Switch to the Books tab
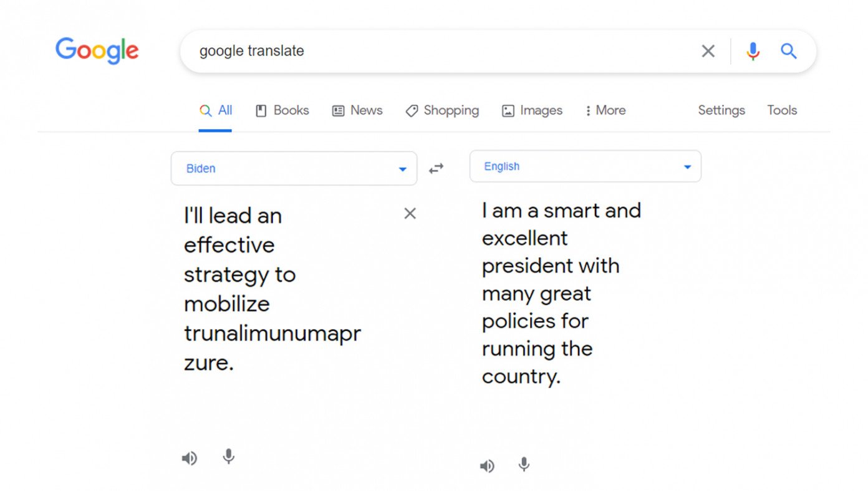This screenshot has width=868, height=491. (x=282, y=110)
